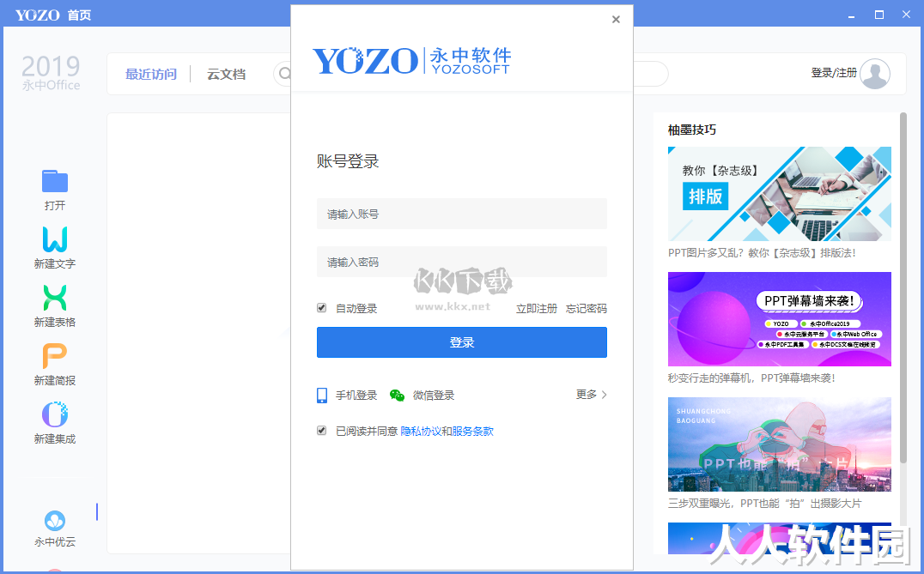Open the 杂志级排版 tip thumbnail
Image resolution: width=924 pixels, height=574 pixels.
(780, 194)
